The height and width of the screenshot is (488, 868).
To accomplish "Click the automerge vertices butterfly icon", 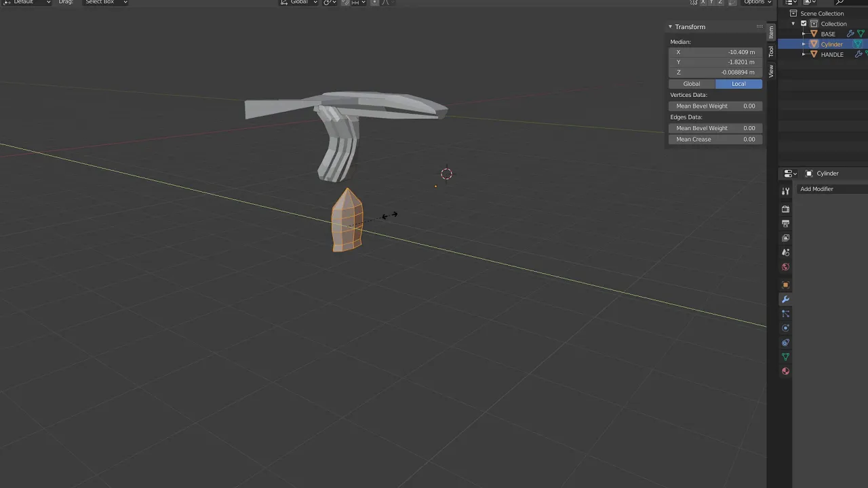I will (694, 2).
